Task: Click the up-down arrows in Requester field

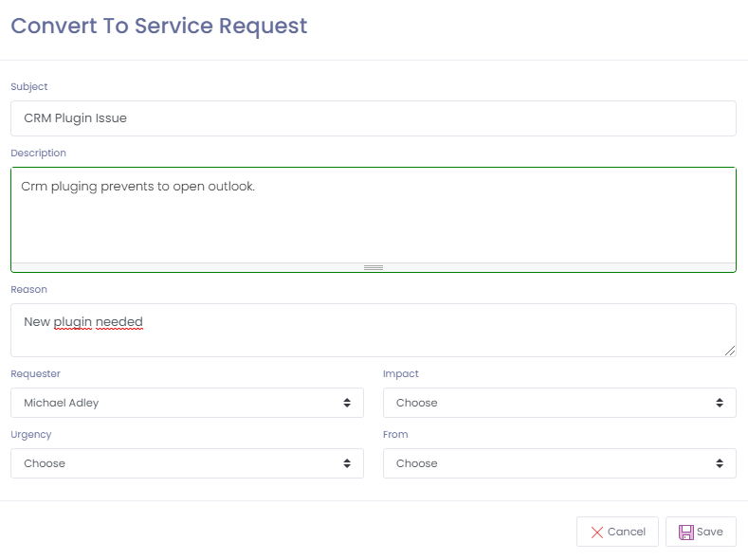Action: 347,403
